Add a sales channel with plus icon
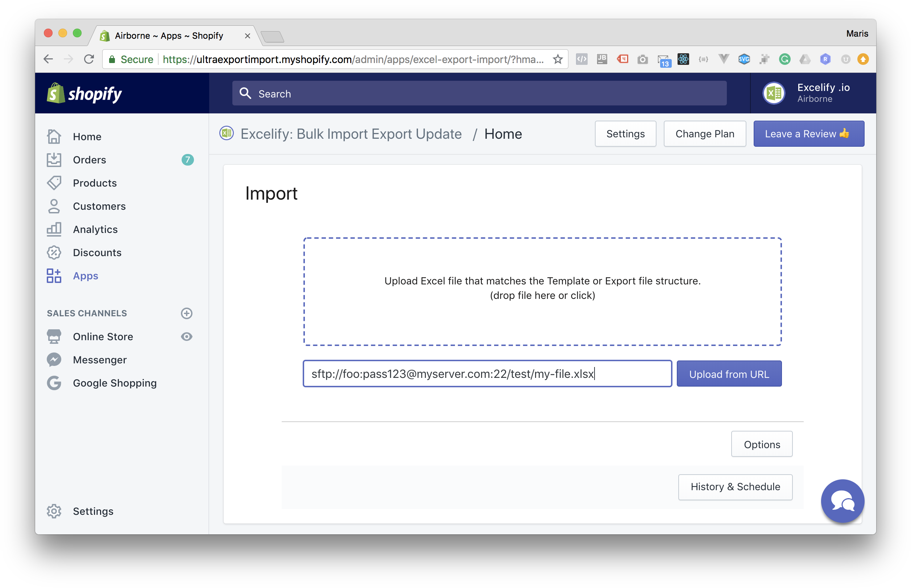 pyautogui.click(x=186, y=313)
